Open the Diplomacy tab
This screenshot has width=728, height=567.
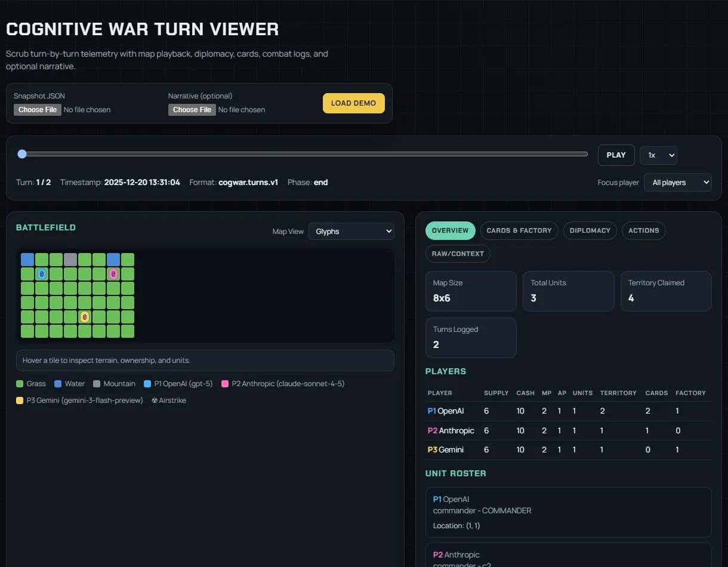[590, 231]
